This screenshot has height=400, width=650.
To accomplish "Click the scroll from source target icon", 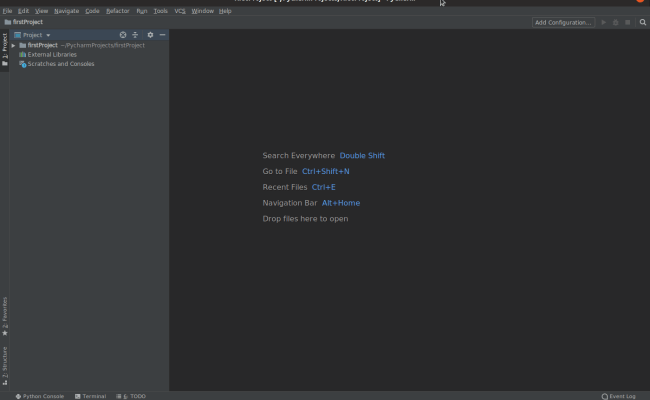I will pos(123,35).
